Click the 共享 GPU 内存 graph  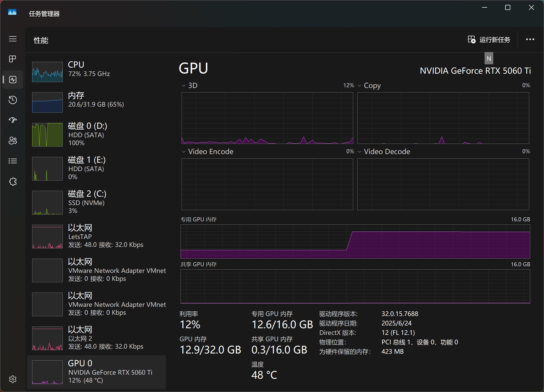point(355,286)
